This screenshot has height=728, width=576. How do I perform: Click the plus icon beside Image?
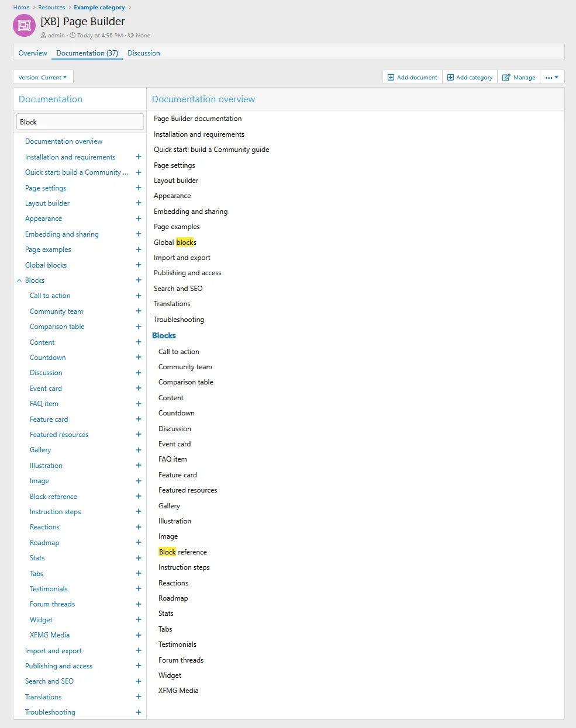139,481
